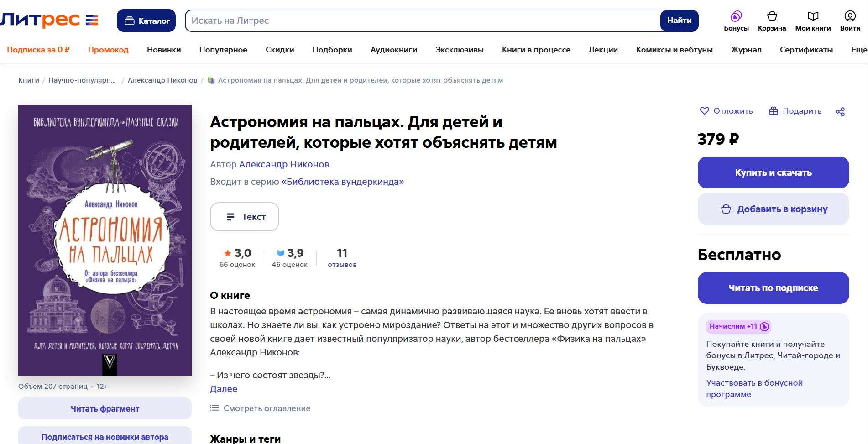Open the Каталог button
Image resolution: width=868 pixels, height=444 pixels.
click(146, 21)
